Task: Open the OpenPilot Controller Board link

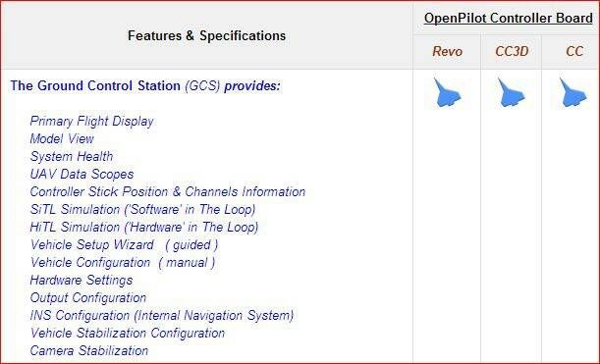Action: coord(508,18)
